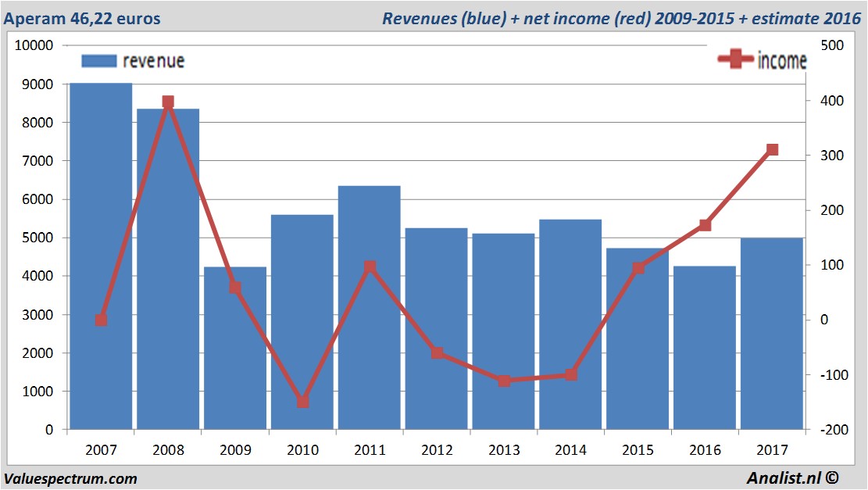
Task: Click the 'revenue' legend label
Action: [153, 61]
